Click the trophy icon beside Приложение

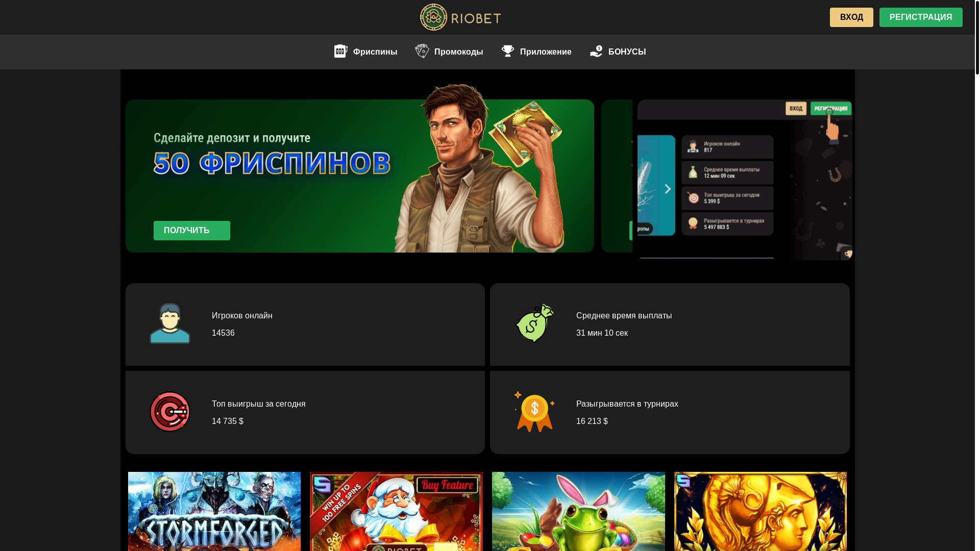tap(508, 51)
